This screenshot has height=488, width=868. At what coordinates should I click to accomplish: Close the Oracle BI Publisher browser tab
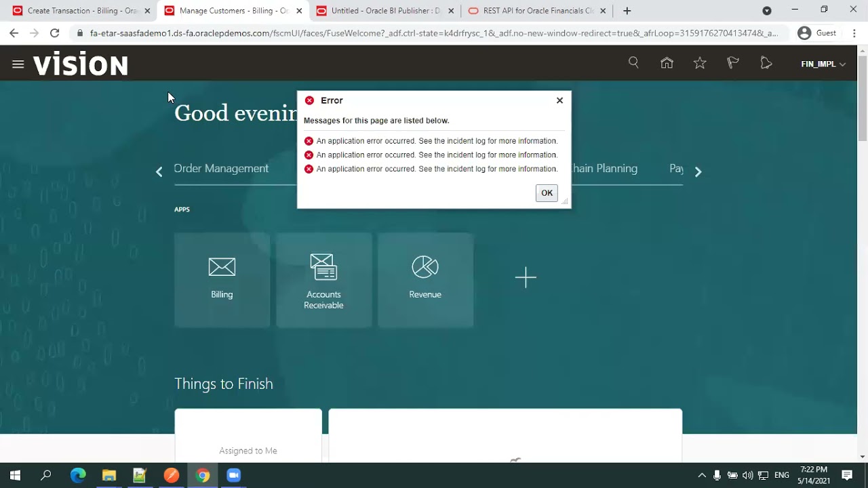click(x=451, y=11)
